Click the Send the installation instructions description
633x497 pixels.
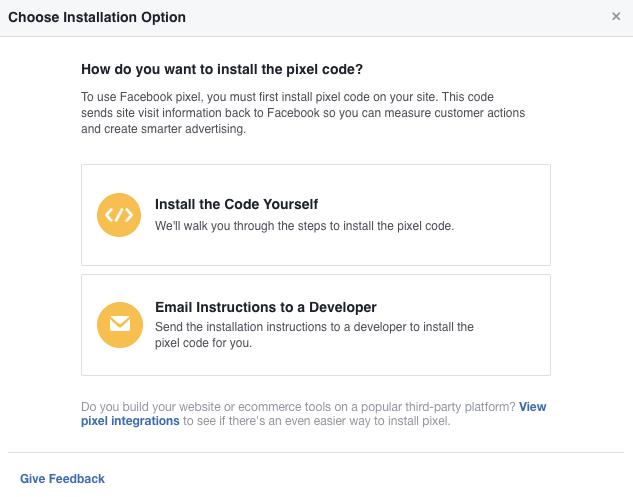click(314, 335)
